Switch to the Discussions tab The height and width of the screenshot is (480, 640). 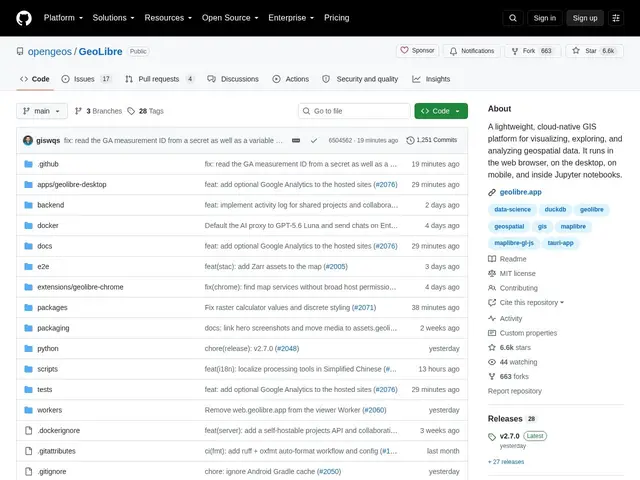click(x=233, y=79)
